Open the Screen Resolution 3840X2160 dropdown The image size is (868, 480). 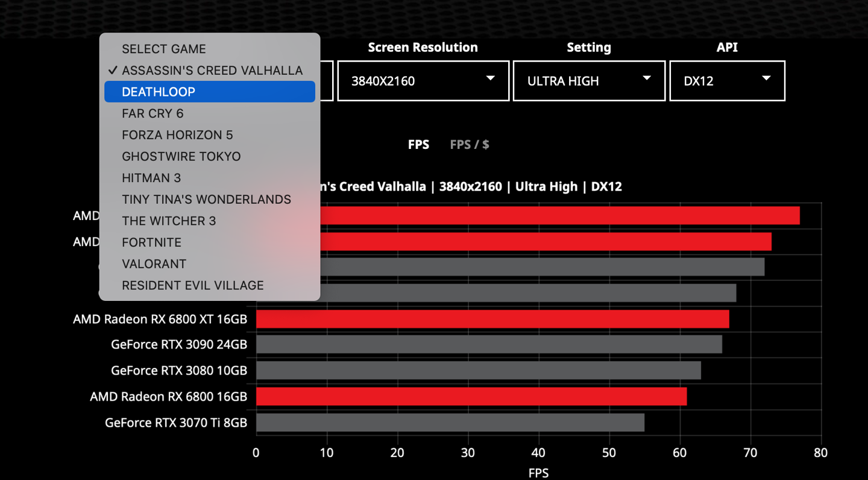pos(423,81)
